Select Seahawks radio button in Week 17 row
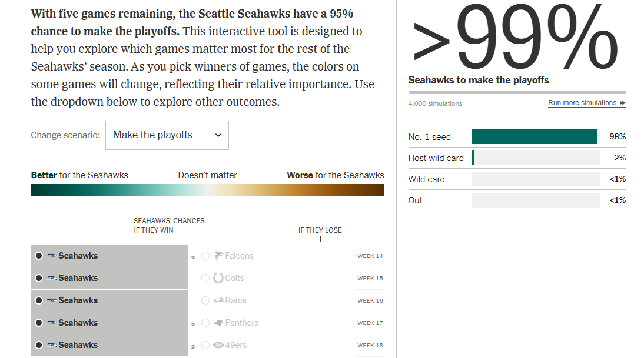The width and height of the screenshot is (644, 358). pos(39,323)
